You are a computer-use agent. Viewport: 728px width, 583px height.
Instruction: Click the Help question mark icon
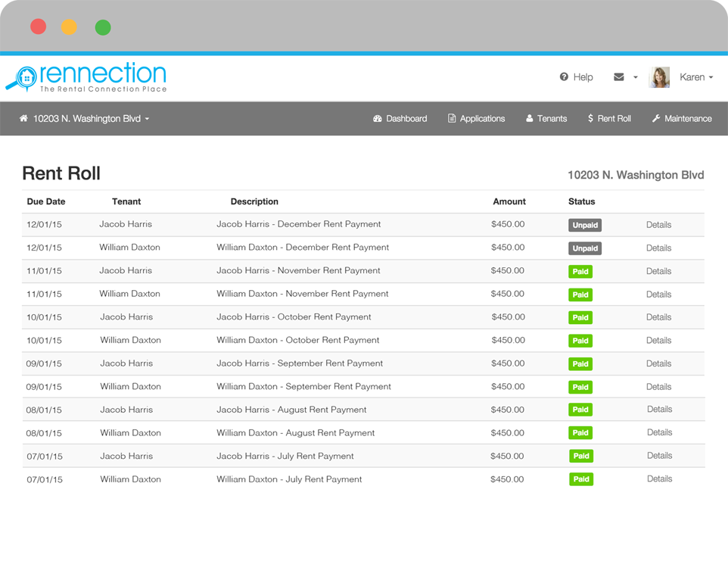[x=564, y=77]
